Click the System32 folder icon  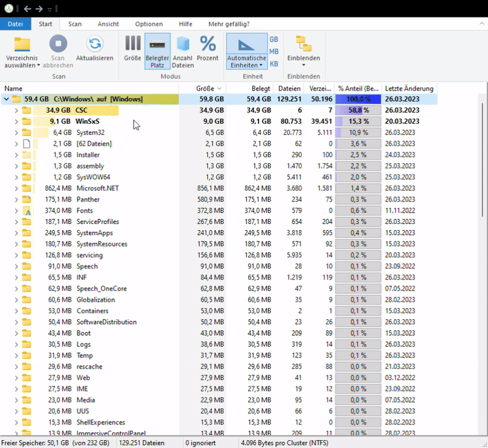[27, 133]
